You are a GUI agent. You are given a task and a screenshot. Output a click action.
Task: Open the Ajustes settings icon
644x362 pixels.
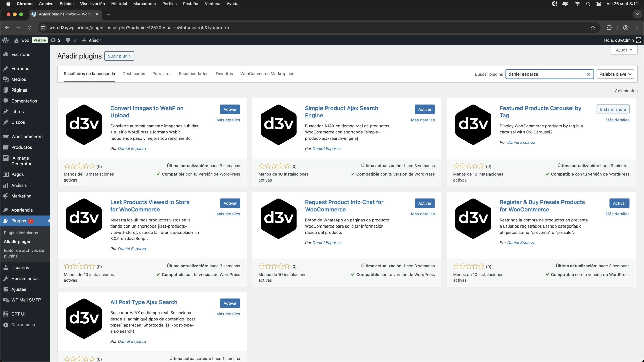pyautogui.click(x=6, y=289)
